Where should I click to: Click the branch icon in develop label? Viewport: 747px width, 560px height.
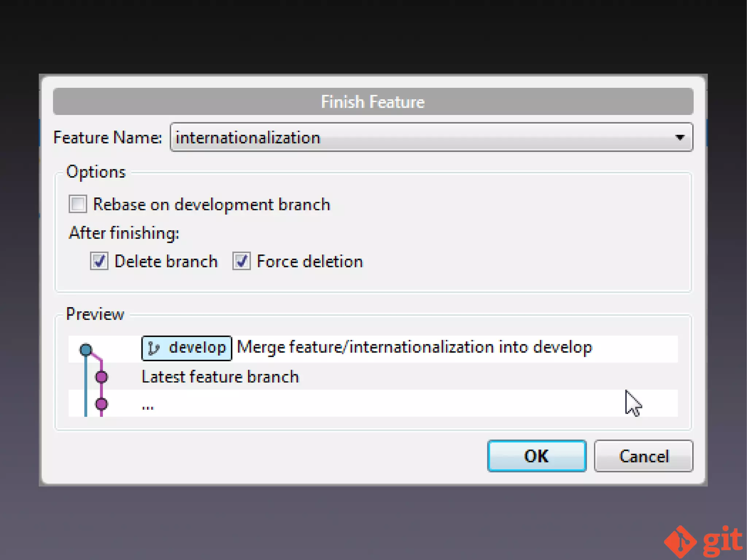pyautogui.click(x=154, y=348)
